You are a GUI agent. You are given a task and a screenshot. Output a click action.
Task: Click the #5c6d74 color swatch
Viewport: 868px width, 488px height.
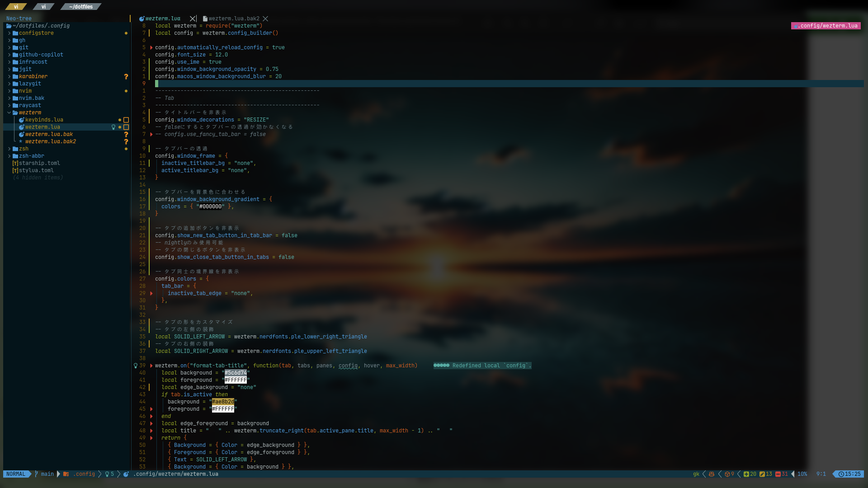click(x=236, y=373)
